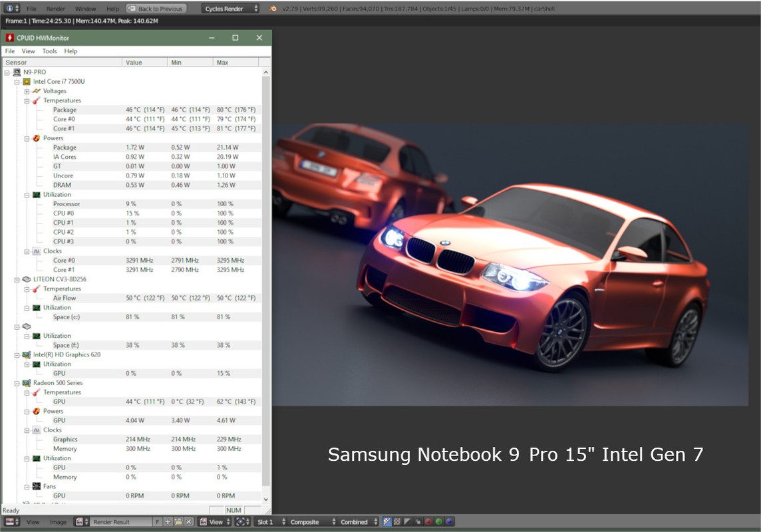Click the HWMonitor vertical scrollbar
761x532 pixels.
click(266, 281)
